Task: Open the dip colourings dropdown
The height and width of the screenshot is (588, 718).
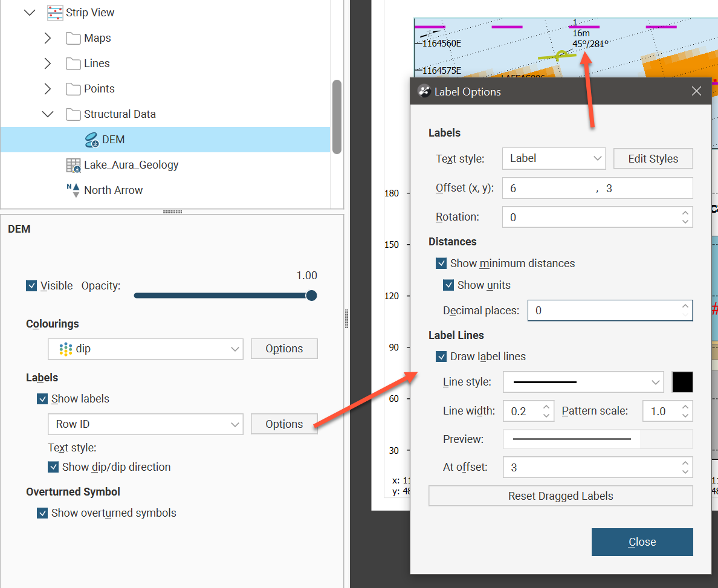Action: (x=146, y=349)
